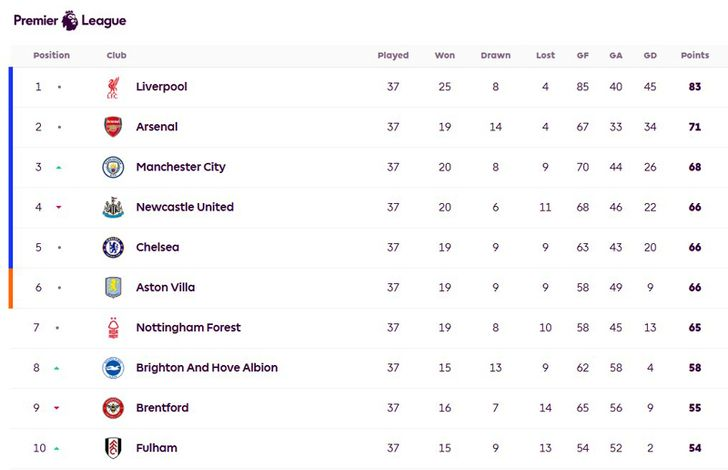Click the Arsenal club crest
This screenshot has height=470, width=728.
[113, 127]
